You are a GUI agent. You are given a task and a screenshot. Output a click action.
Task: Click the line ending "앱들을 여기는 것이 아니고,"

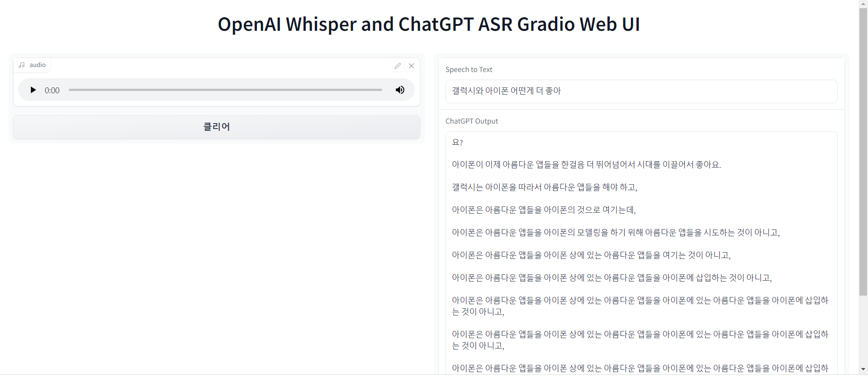591,255
